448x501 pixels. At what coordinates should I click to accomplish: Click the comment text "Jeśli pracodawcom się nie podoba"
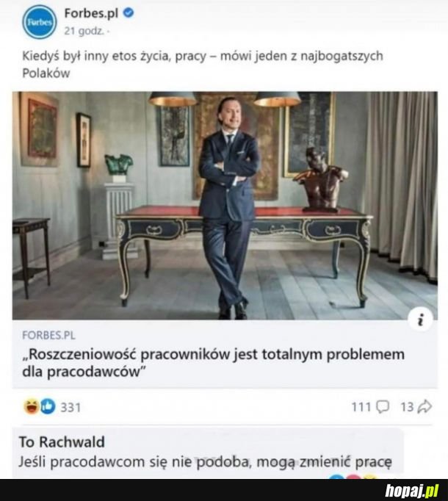206,462
